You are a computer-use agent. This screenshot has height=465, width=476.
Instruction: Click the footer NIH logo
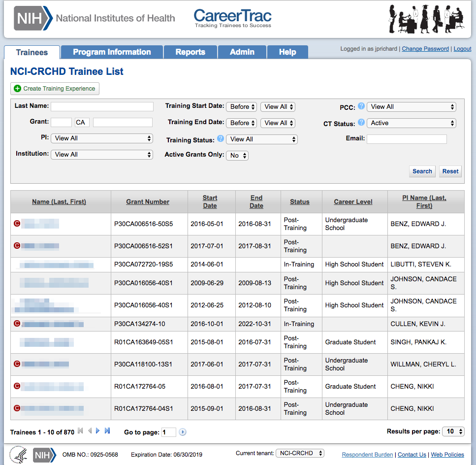click(x=44, y=455)
